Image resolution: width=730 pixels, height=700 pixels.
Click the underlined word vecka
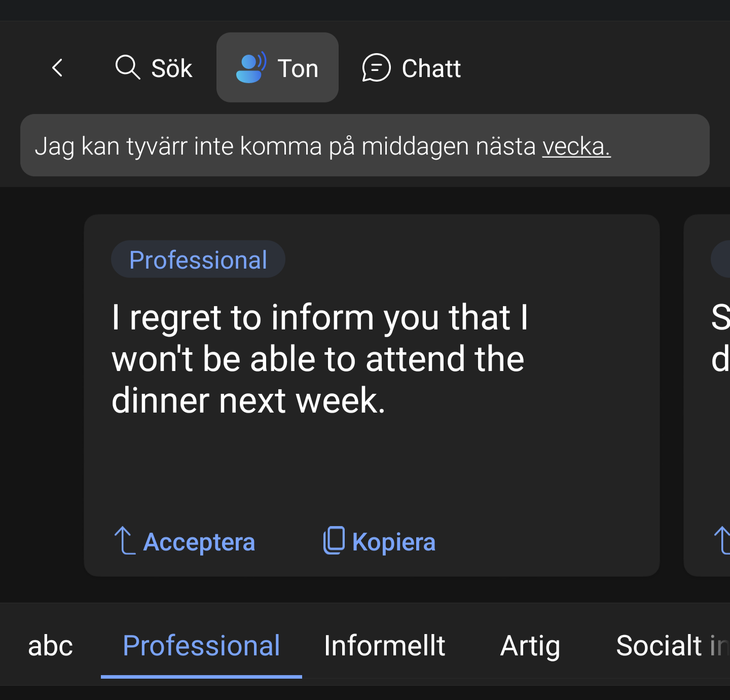(x=576, y=146)
